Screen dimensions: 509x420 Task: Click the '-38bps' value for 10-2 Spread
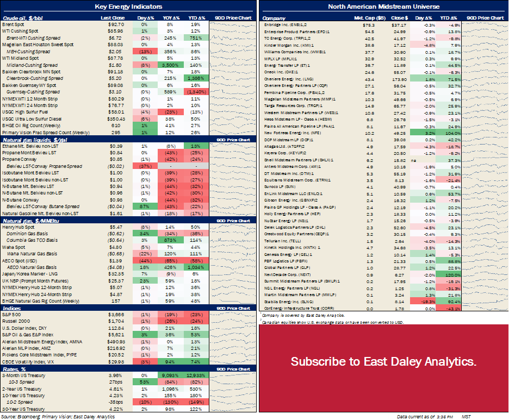click(116, 402)
